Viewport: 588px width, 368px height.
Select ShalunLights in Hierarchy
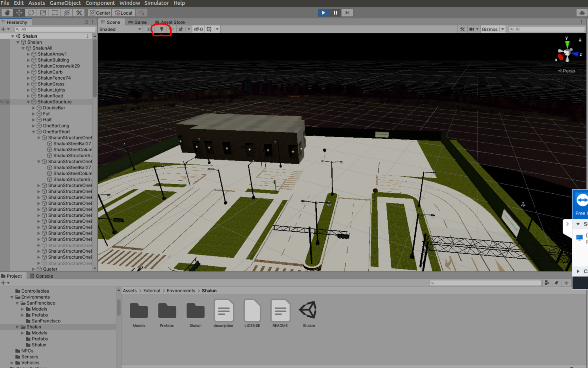coord(51,90)
